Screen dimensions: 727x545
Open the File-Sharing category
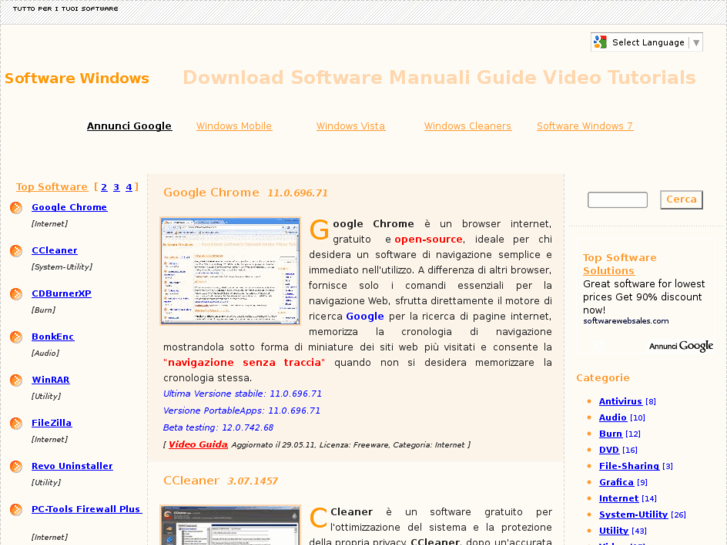(629, 466)
